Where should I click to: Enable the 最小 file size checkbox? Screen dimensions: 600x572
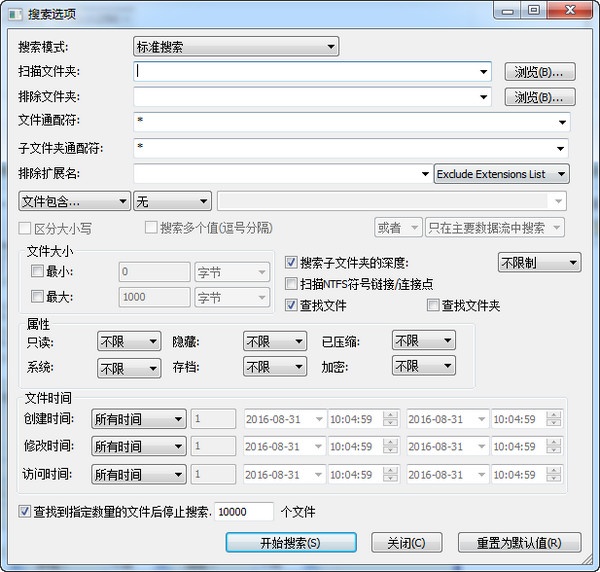(37, 272)
